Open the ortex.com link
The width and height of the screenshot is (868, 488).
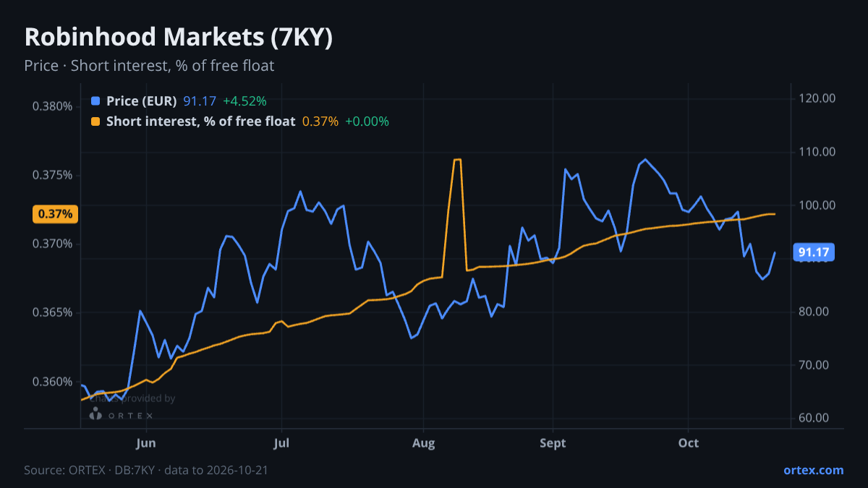click(813, 470)
